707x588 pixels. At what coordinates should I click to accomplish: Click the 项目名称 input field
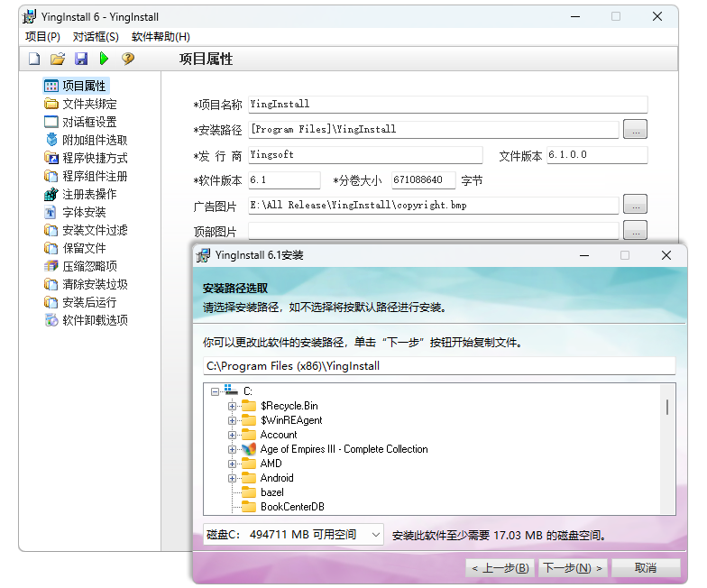pos(447,105)
